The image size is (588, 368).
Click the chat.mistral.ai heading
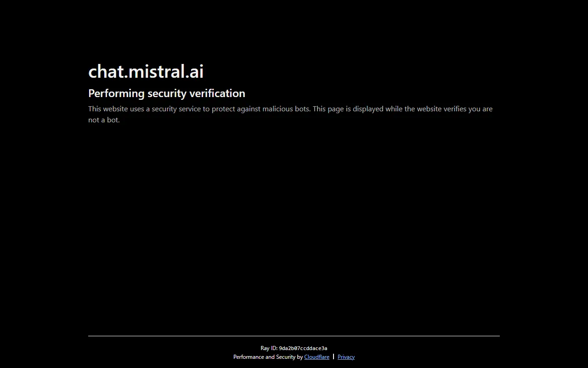[146, 72]
